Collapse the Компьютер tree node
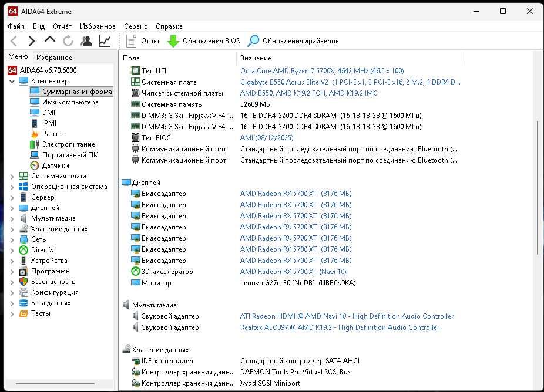This screenshot has height=392, width=544. click(12, 81)
